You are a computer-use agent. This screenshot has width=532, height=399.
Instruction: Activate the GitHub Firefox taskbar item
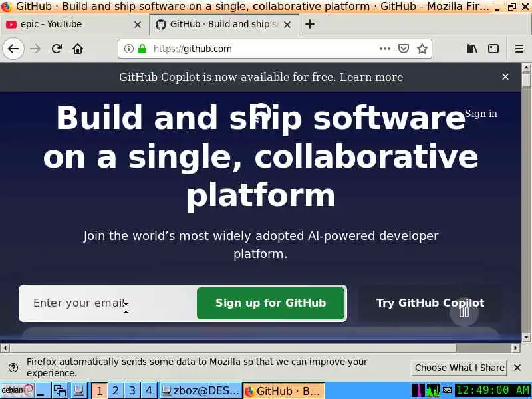[283, 390]
